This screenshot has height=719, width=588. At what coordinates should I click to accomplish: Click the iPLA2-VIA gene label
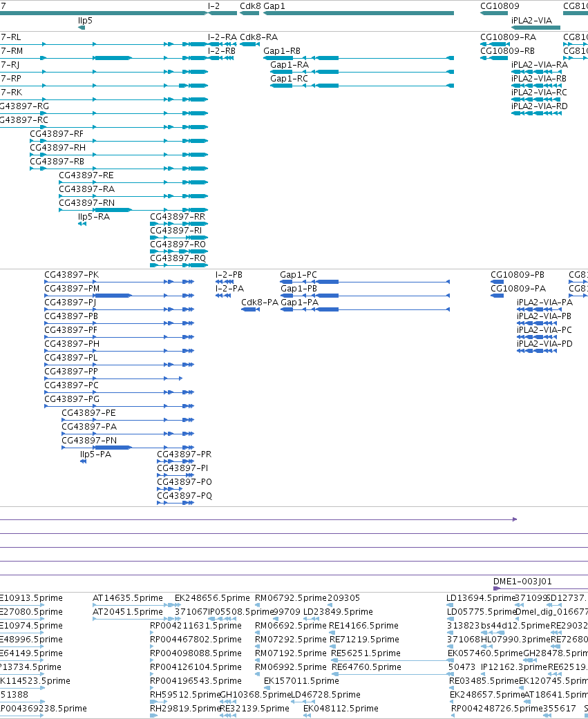(531, 20)
